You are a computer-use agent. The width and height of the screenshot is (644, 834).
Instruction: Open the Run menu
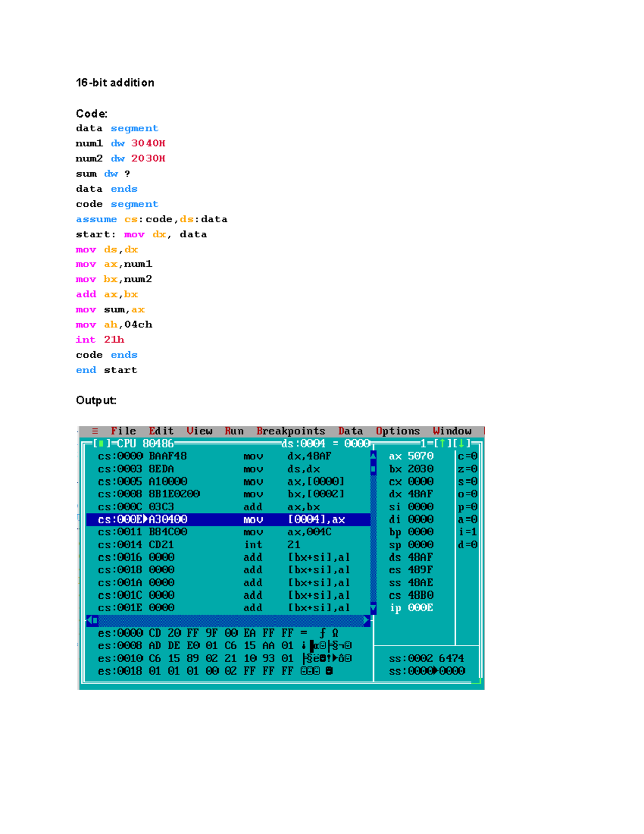[x=234, y=431]
